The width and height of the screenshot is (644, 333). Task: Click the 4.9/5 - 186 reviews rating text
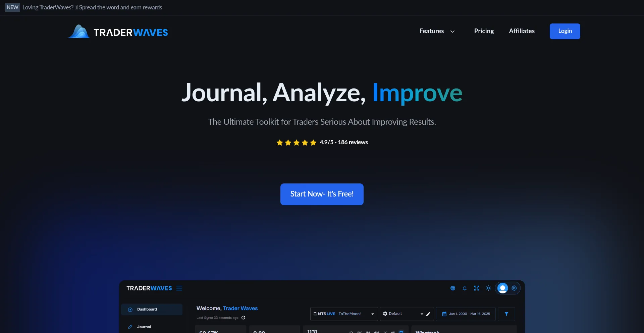tap(344, 142)
